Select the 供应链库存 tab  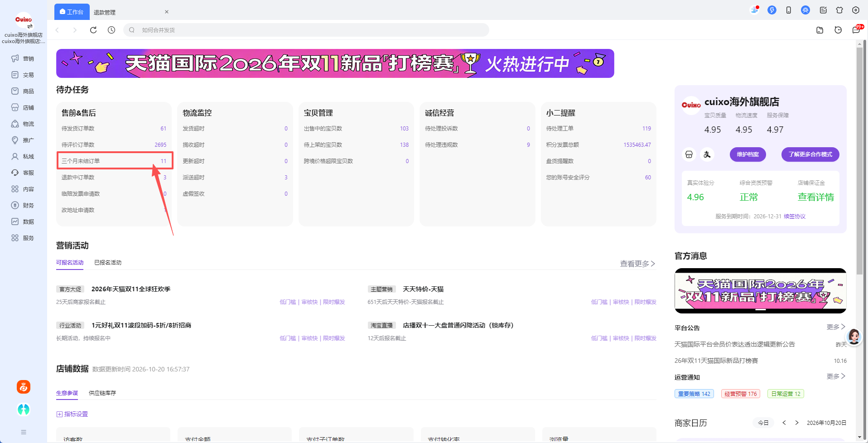tap(102, 393)
